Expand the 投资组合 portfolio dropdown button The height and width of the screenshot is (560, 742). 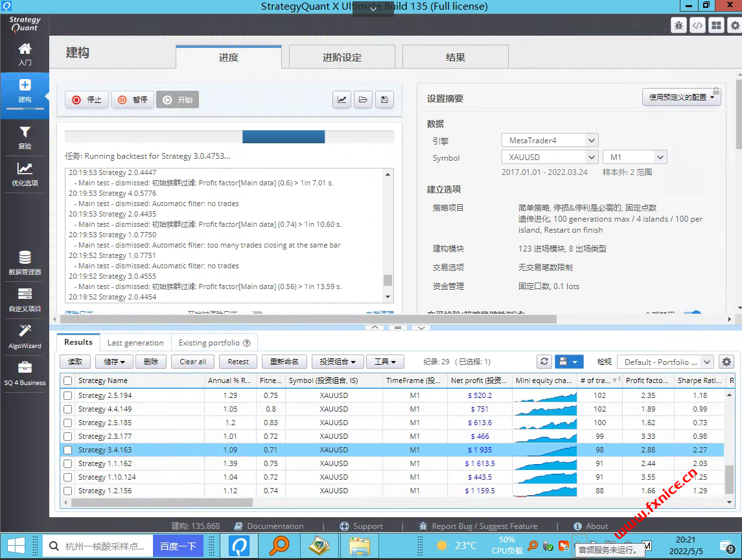pos(338,362)
